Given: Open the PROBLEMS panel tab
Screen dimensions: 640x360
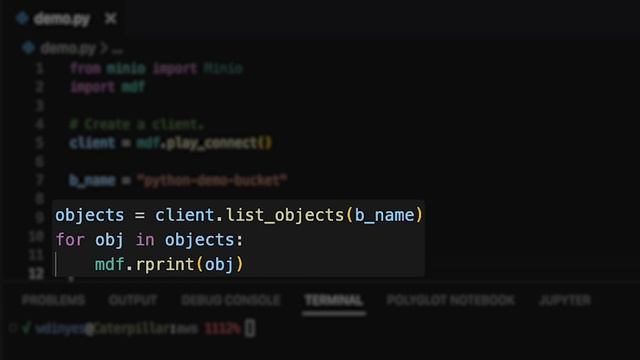Looking at the screenshot, I should click(53, 300).
